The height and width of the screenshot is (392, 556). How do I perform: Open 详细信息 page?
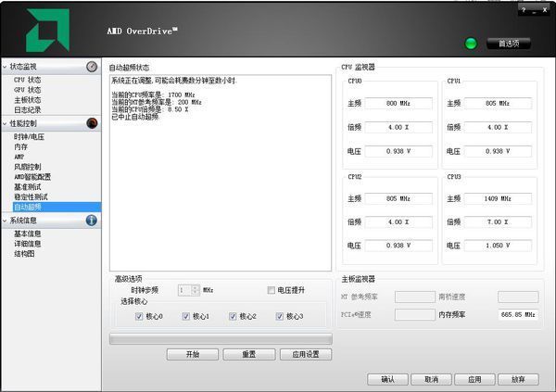[x=27, y=244]
